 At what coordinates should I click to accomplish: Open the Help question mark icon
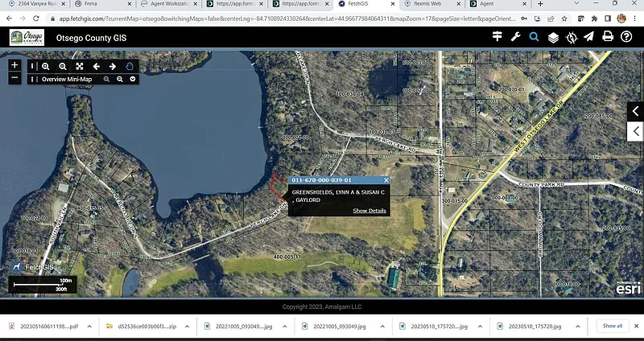(626, 37)
